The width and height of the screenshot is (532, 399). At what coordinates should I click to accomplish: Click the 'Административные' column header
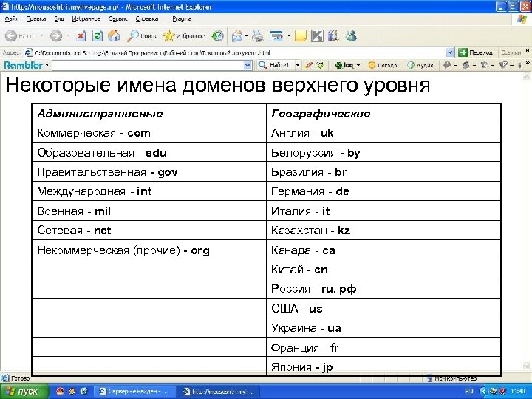tap(149, 113)
